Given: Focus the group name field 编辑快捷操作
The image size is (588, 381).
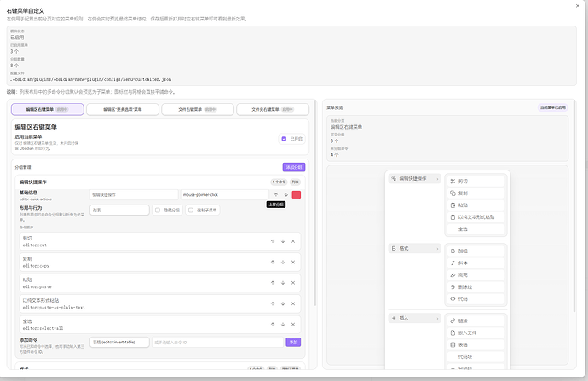Looking at the screenshot, I should click(x=134, y=194).
